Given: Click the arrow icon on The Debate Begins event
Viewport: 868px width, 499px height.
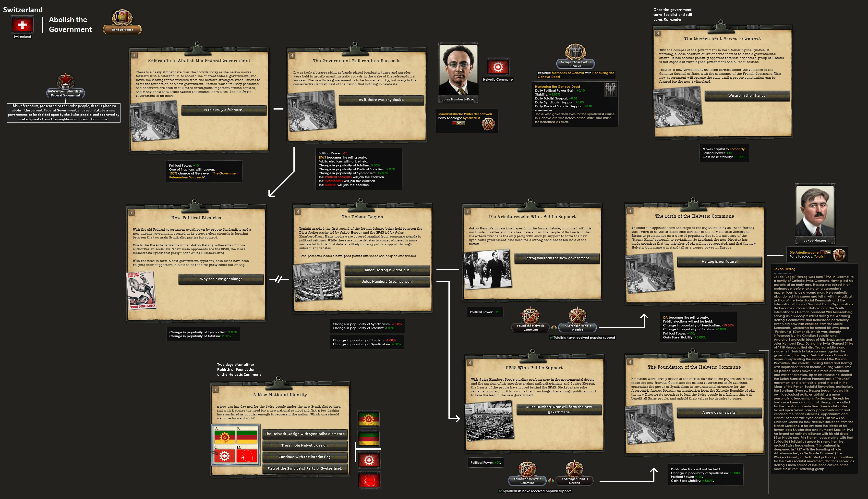Looking at the screenshot, I should pos(298,212).
